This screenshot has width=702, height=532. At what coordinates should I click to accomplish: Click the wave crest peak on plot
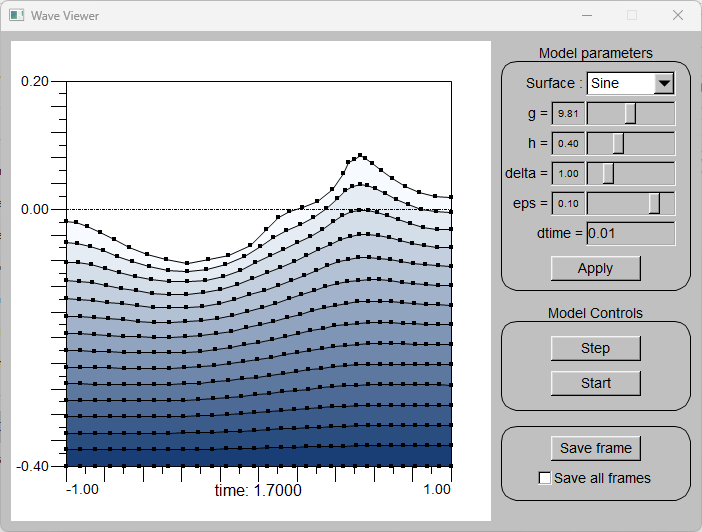(x=360, y=155)
